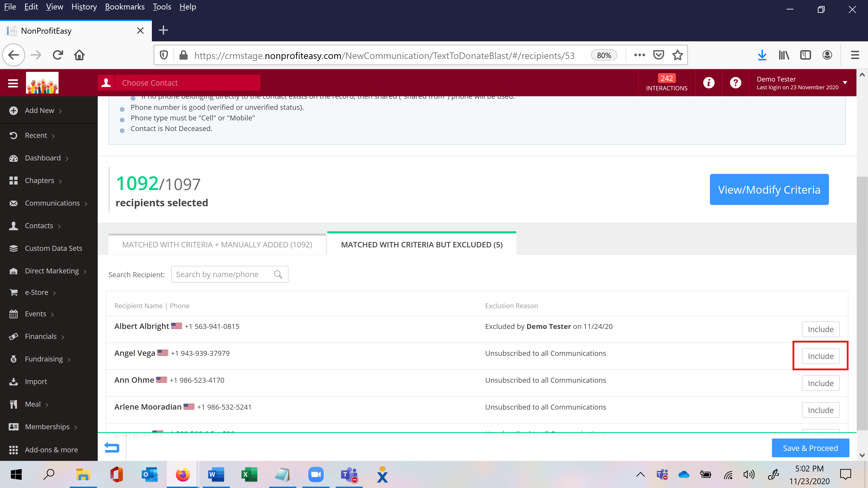Image resolution: width=868 pixels, height=488 pixels.
Task: Open Zoom from the taskbar
Action: pyautogui.click(x=315, y=475)
